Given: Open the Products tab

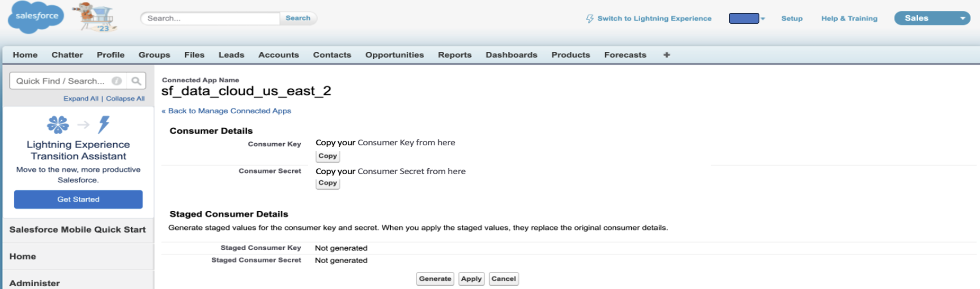Looking at the screenshot, I should click(x=571, y=55).
